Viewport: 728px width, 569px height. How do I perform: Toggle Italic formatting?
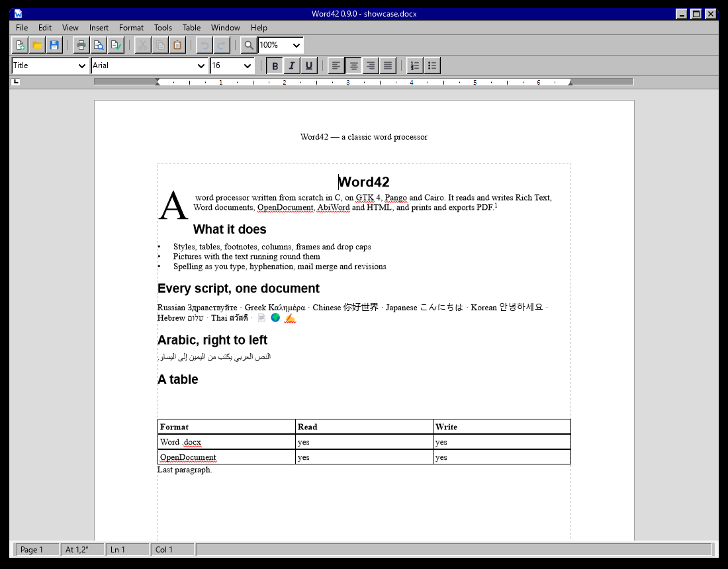click(292, 66)
